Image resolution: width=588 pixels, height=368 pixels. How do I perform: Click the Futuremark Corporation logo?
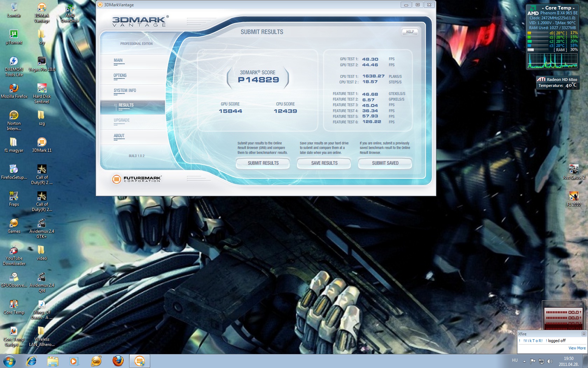click(136, 179)
